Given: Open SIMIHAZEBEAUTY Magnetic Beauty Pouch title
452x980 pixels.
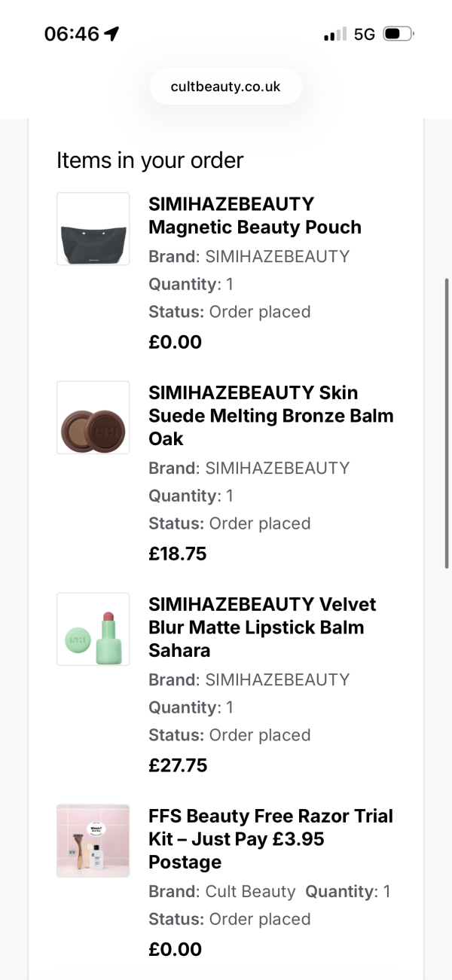Looking at the screenshot, I should 255,215.
